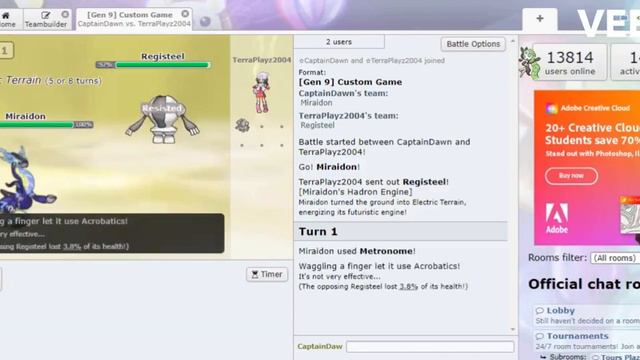Viewport: 640px width, 360px height.
Task: Select the Registeel sprite on the battlefield
Action: (163, 119)
